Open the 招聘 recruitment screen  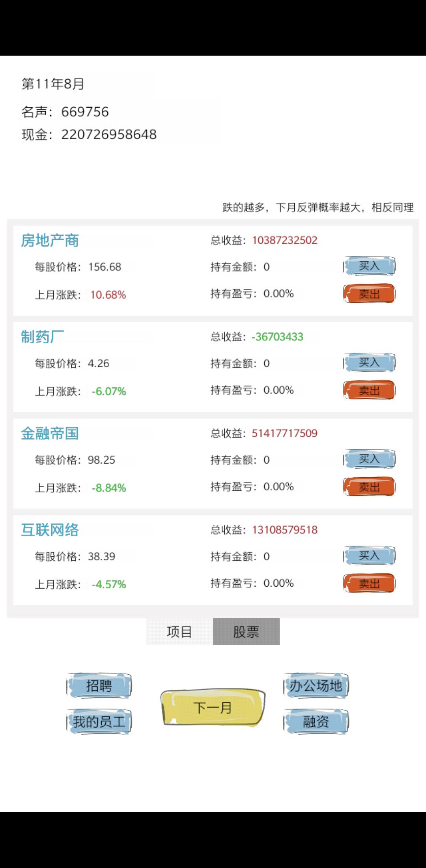click(99, 686)
